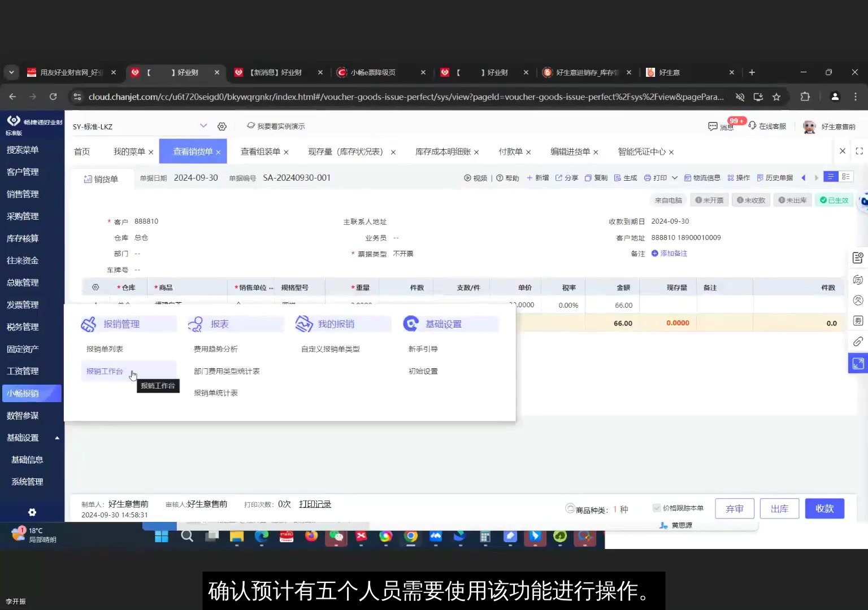Click the 收款 payment button
Image resolution: width=868 pixels, height=610 pixels.
pyautogui.click(x=824, y=508)
